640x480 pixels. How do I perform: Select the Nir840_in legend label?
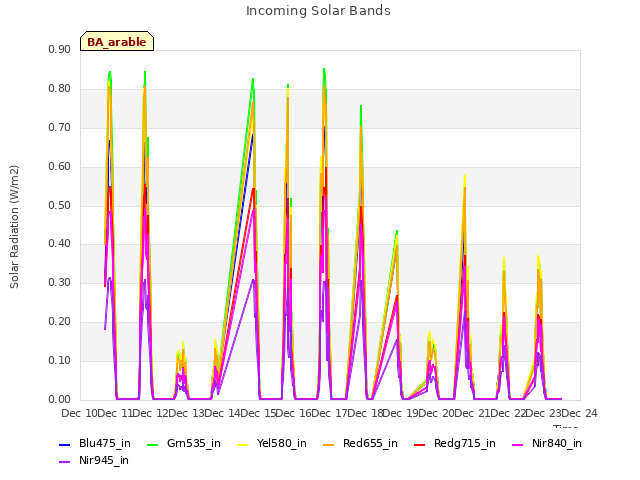pos(557,443)
